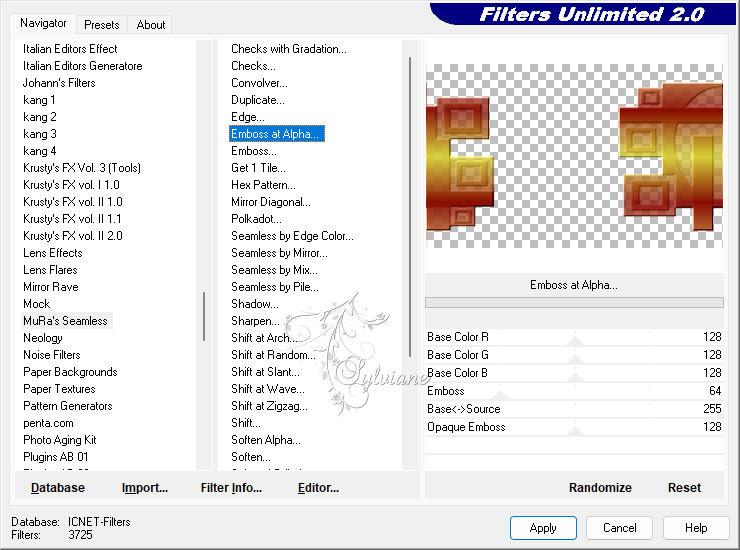Select Krusty's FX Vol. 3 (Tools)

pos(82,168)
